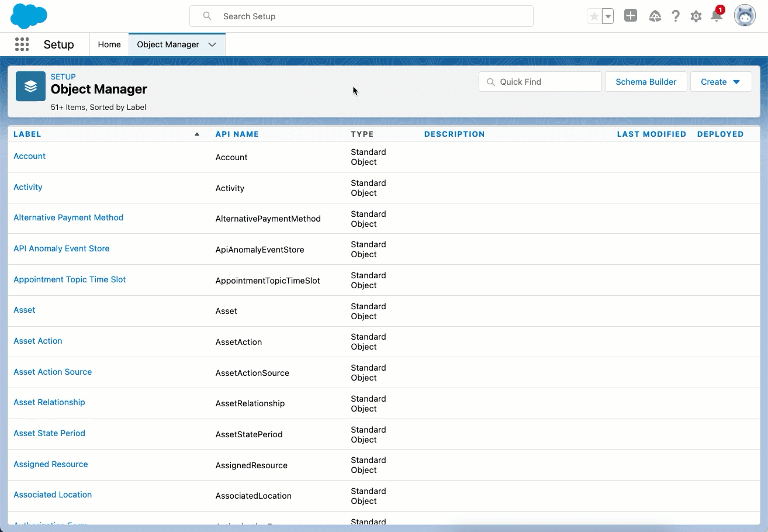Open Schema Builder
The image size is (768, 532).
pos(646,82)
